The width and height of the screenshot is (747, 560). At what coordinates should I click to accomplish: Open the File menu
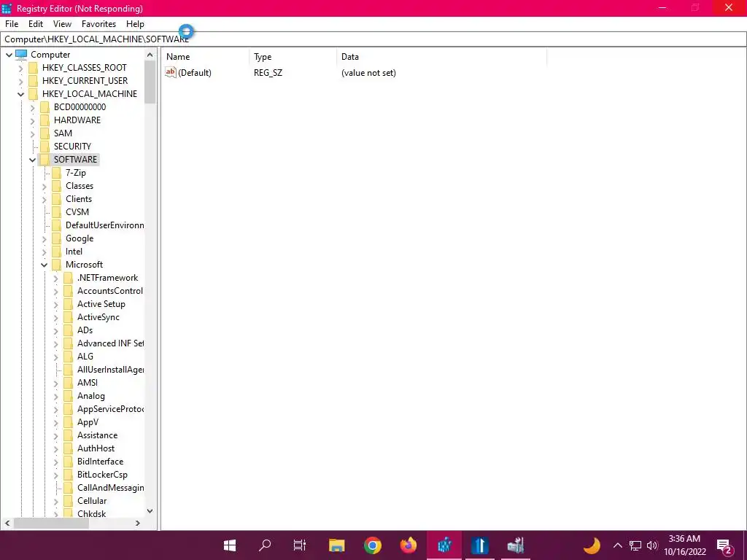pyautogui.click(x=12, y=24)
